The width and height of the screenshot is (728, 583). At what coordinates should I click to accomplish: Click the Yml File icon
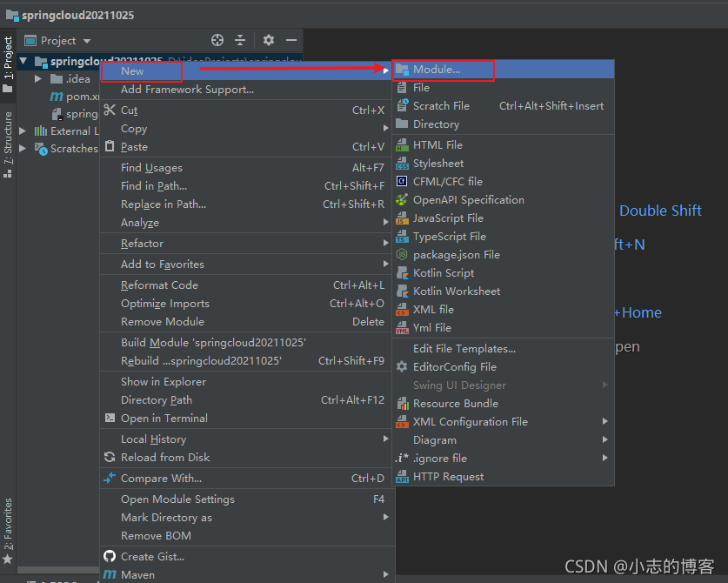pyautogui.click(x=402, y=328)
